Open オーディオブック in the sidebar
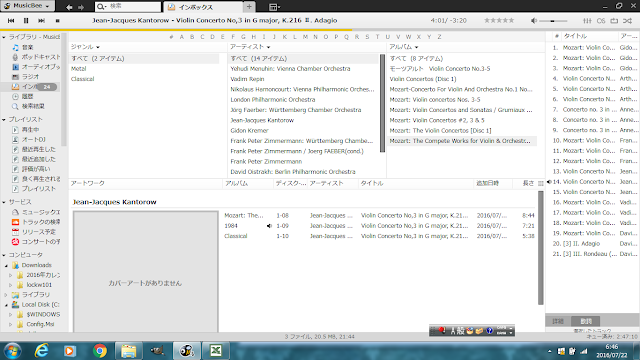This screenshot has height=360, width=640. click(36, 67)
